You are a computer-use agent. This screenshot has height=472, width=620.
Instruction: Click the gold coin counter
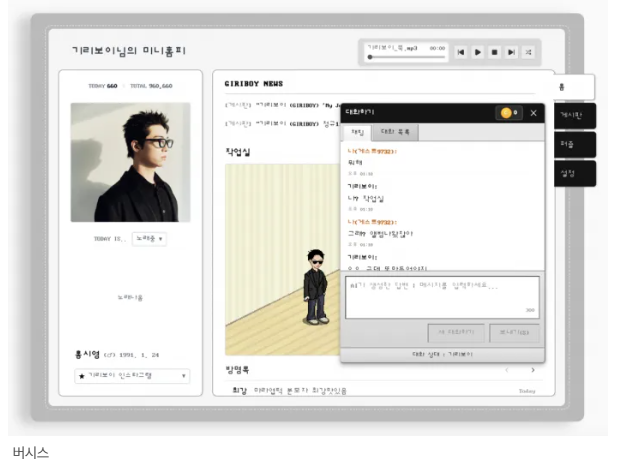tap(509, 113)
